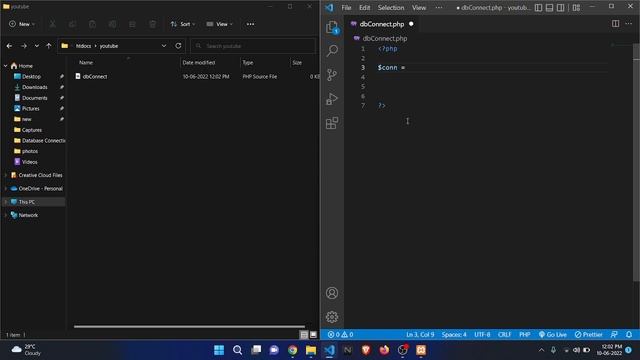Open Source Control view
Viewport: 640px width, 360px height.
point(332,75)
